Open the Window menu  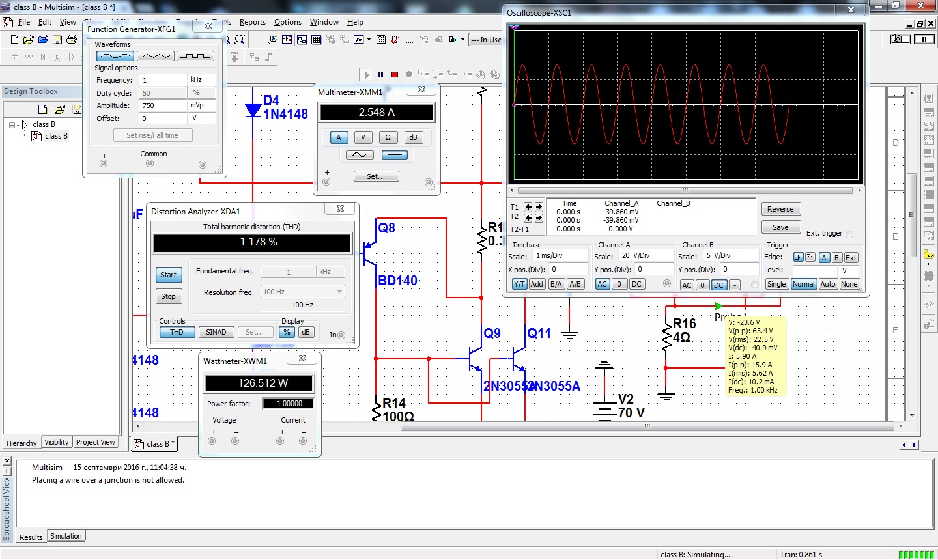click(324, 22)
